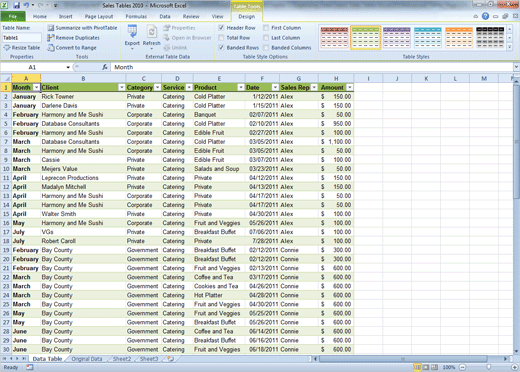Open the Category column filter dropdown

pyautogui.click(x=157, y=87)
